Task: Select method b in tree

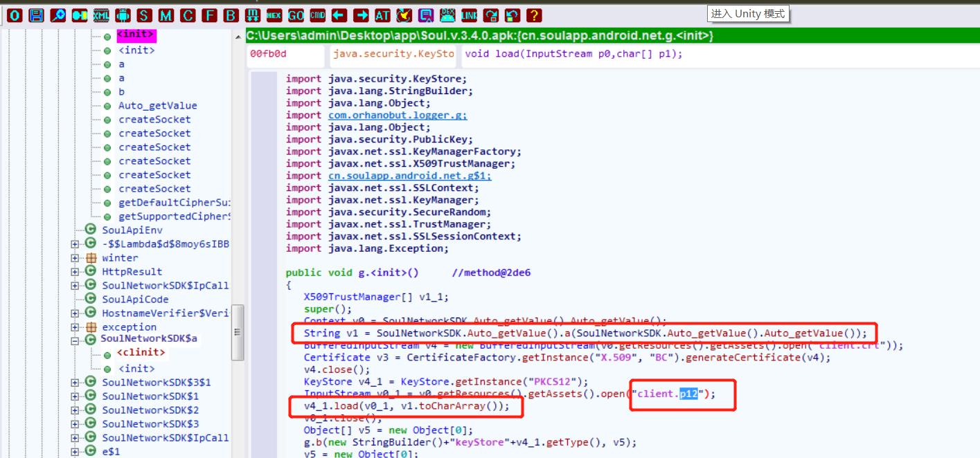Action: pos(122,92)
